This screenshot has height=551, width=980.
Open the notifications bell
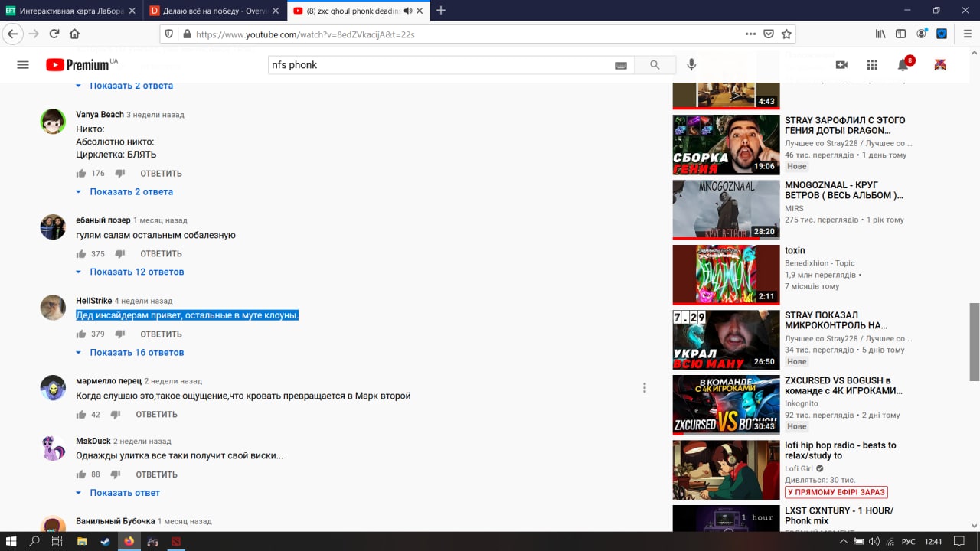[x=903, y=65]
